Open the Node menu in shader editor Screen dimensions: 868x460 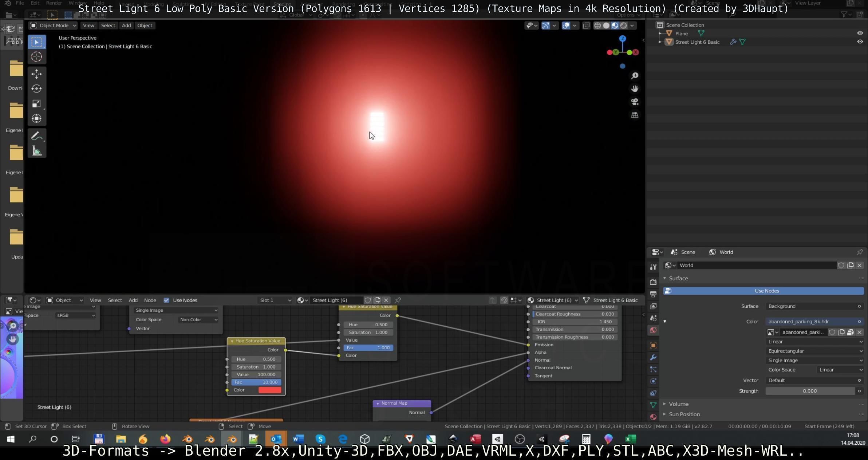pos(150,300)
